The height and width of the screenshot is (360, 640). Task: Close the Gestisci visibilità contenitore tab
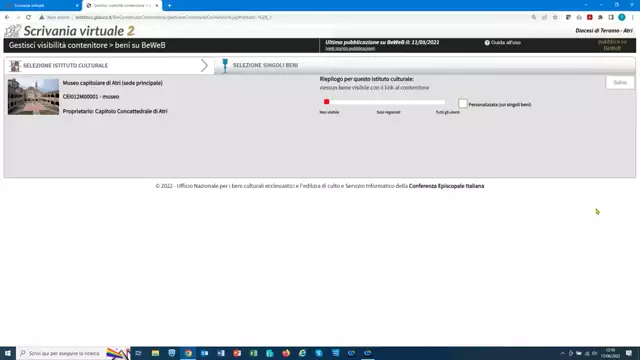pos(157,5)
